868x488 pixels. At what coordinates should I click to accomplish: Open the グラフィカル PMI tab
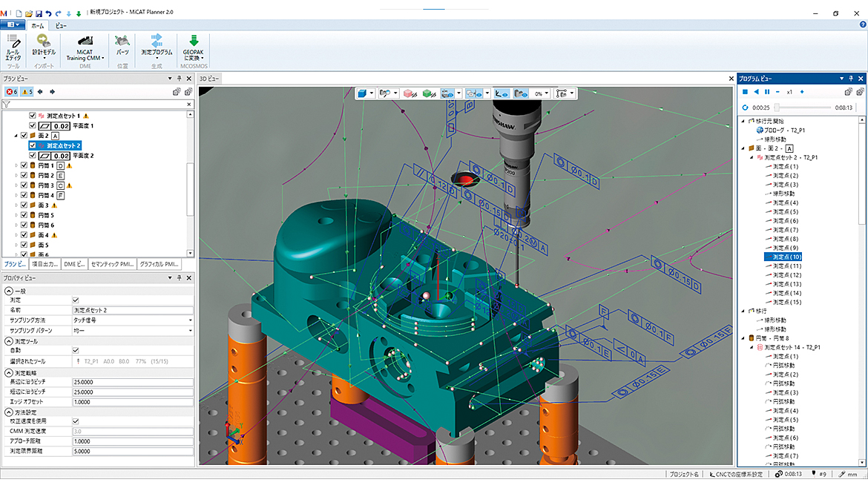pyautogui.click(x=159, y=265)
